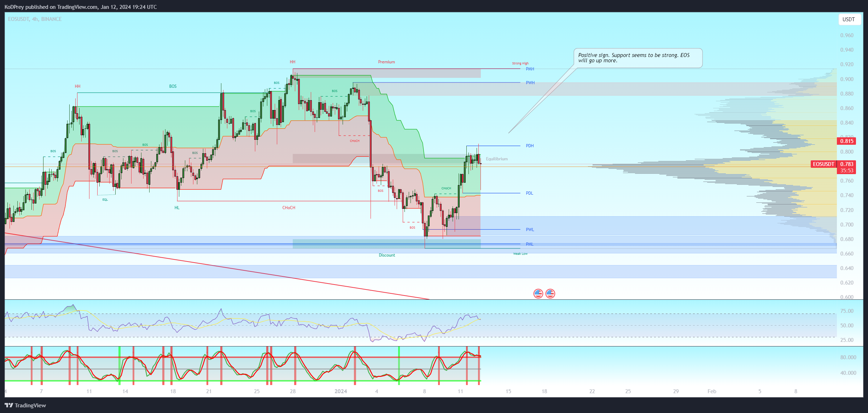
Task: Click the 0.960 price on the scale
Action: tap(846, 35)
